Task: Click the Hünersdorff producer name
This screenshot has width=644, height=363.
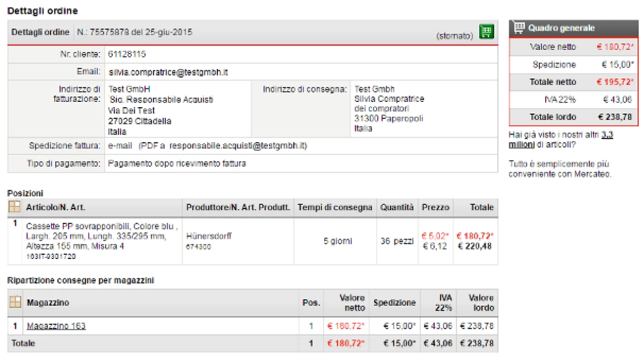Action: [x=209, y=236]
